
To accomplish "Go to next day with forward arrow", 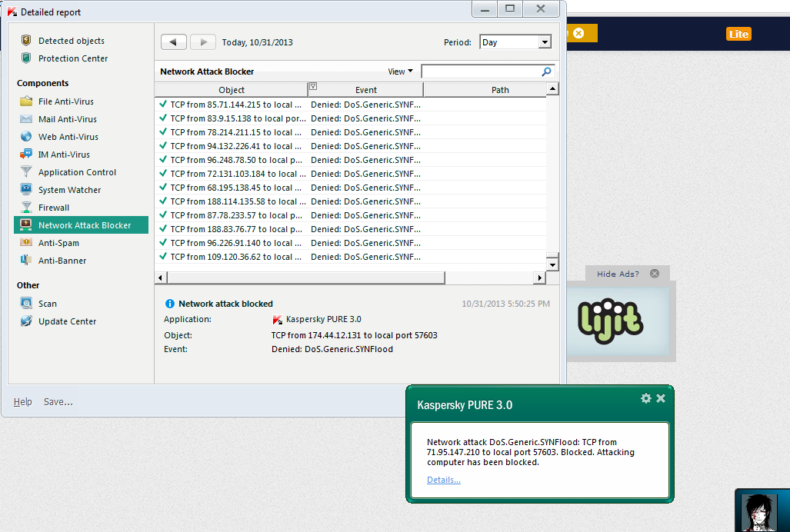I will coord(203,42).
